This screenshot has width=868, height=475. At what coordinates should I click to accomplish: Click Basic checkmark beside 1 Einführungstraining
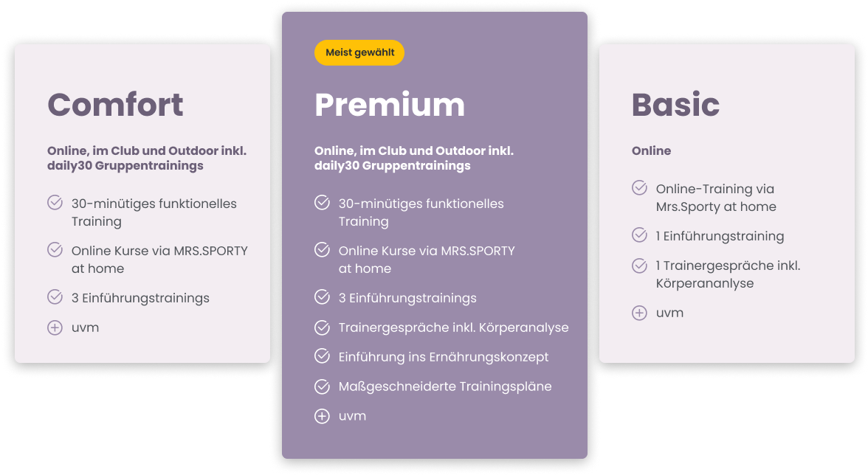coord(639,235)
